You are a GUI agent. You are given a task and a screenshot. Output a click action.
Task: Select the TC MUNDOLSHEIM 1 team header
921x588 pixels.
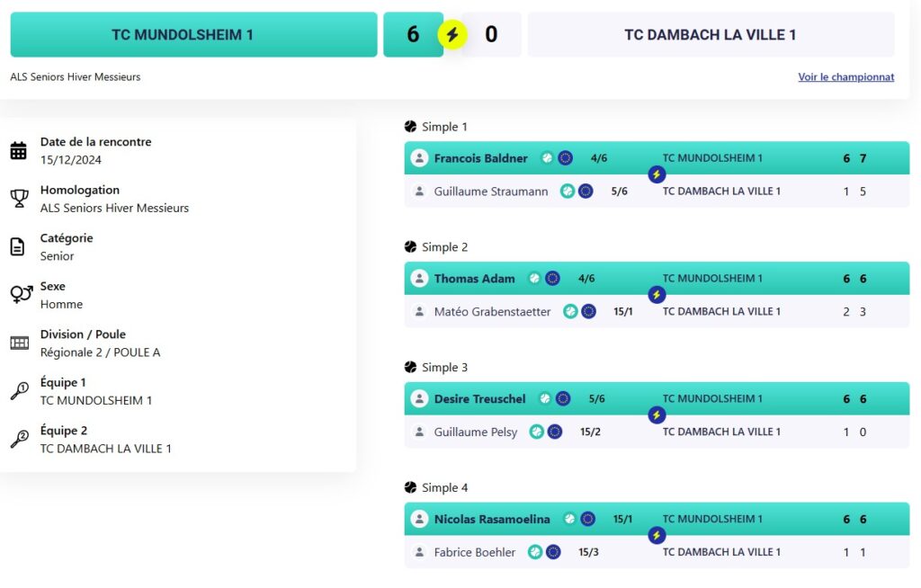(x=194, y=35)
